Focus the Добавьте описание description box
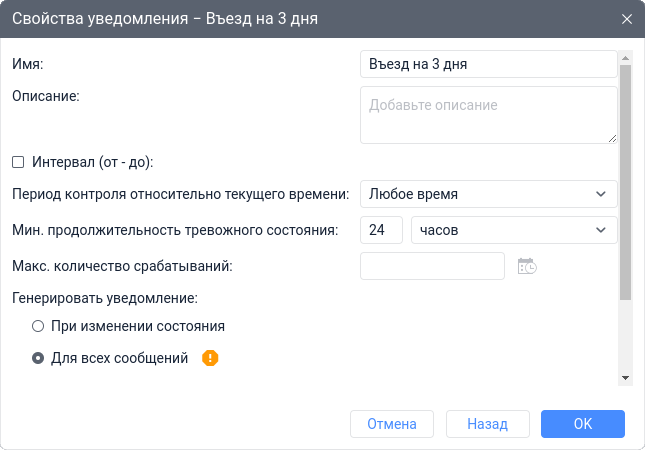645x450 pixels. [488, 115]
